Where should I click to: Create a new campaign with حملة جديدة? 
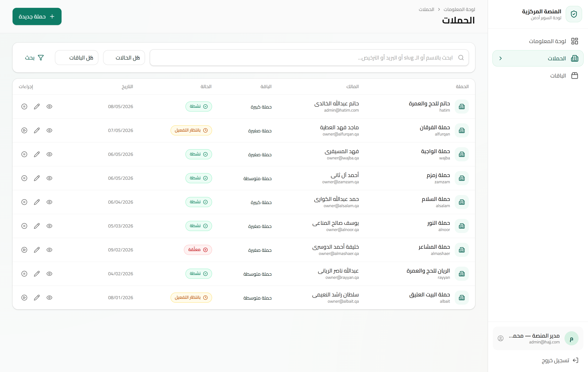[x=37, y=17]
